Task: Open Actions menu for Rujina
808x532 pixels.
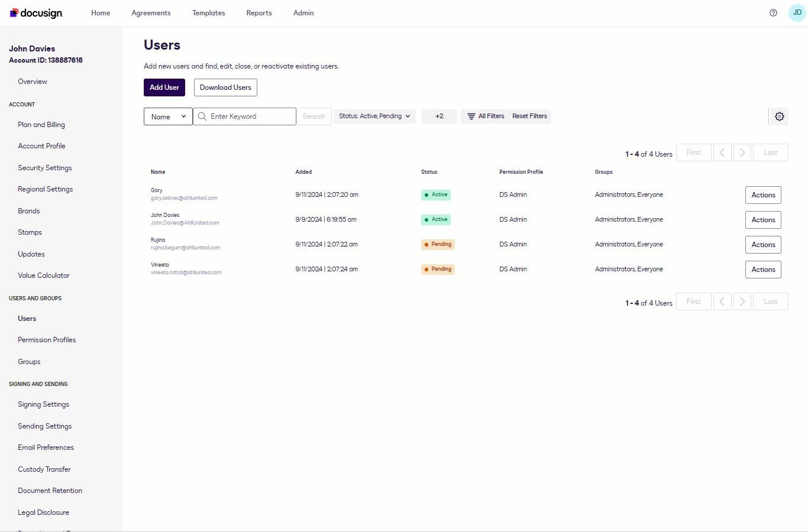Action: pos(763,245)
